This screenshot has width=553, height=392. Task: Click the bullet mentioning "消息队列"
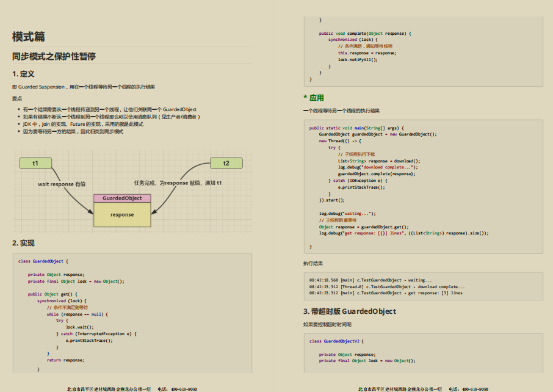click(x=112, y=117)
